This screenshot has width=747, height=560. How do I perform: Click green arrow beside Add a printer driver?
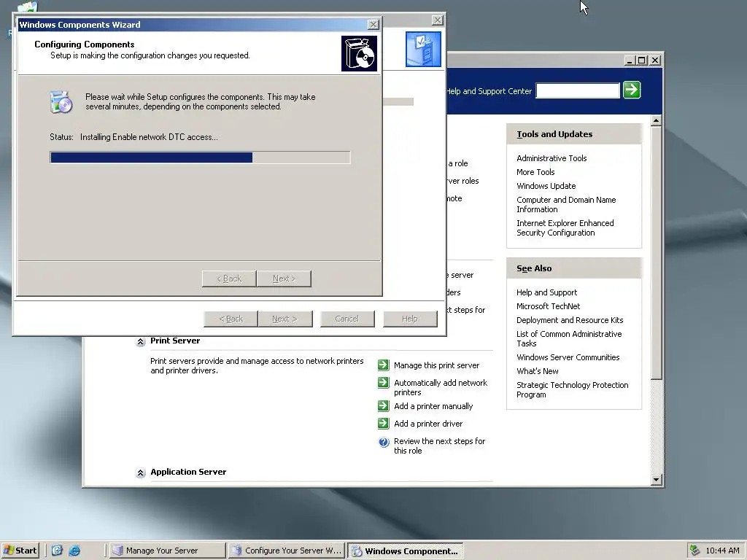(383, 424)
